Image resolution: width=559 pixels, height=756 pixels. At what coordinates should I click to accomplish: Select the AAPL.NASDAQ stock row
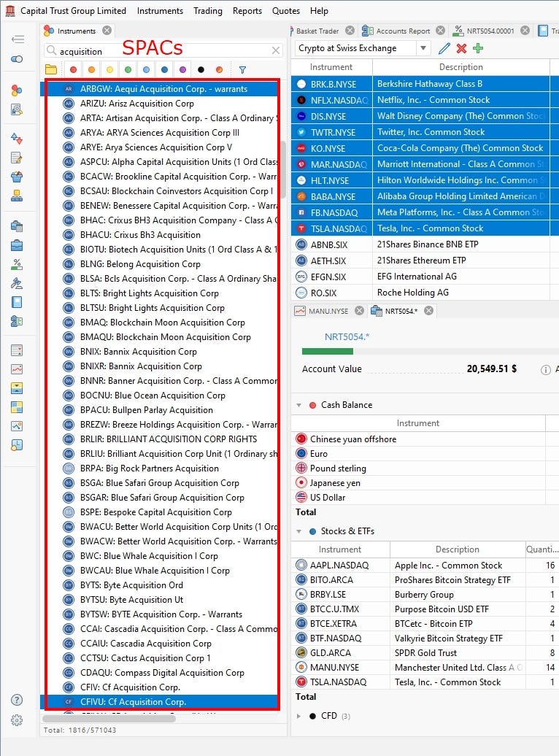pyautogui.click(x=425, y=565)
